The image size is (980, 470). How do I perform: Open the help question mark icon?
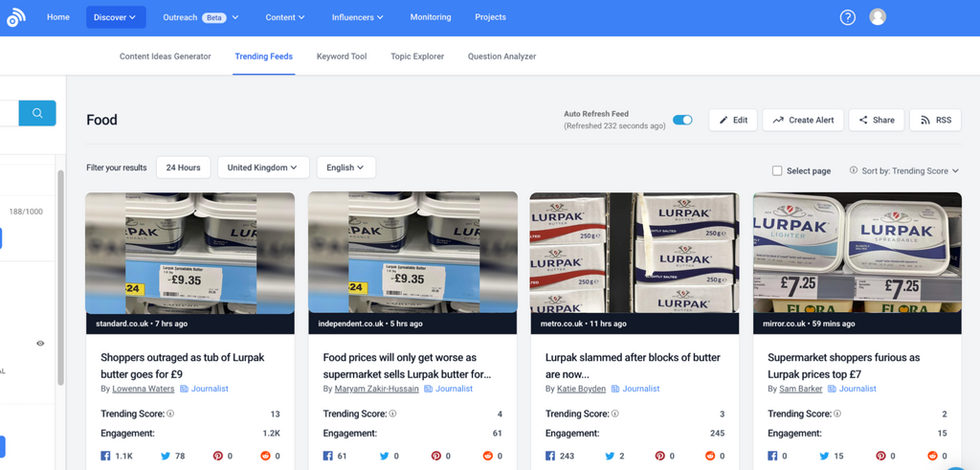coord(847,17)
